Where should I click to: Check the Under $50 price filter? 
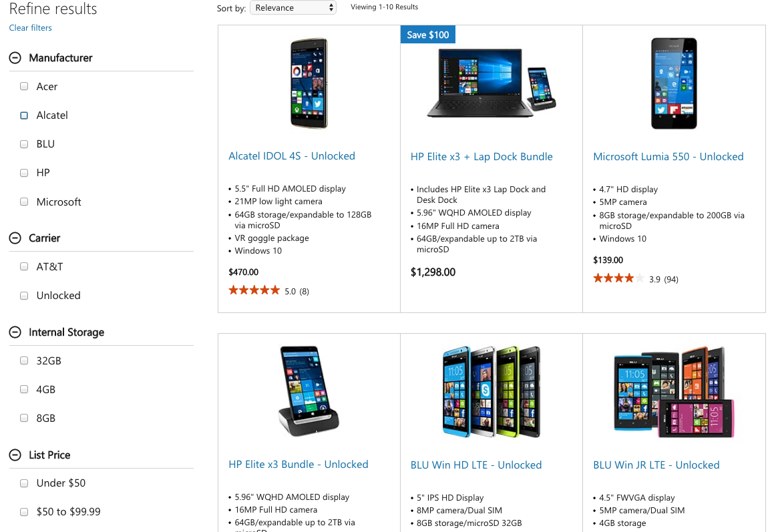[24, 483]
